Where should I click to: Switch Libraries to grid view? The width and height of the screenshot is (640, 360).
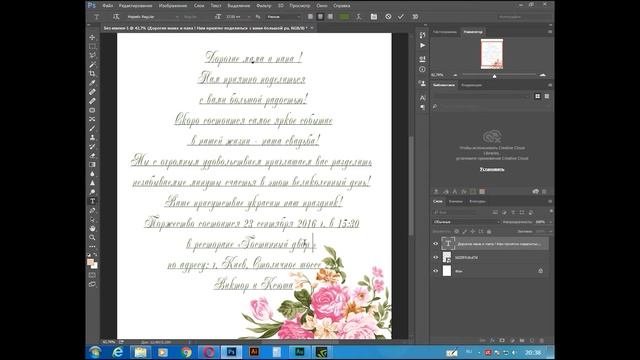[538, 96]
